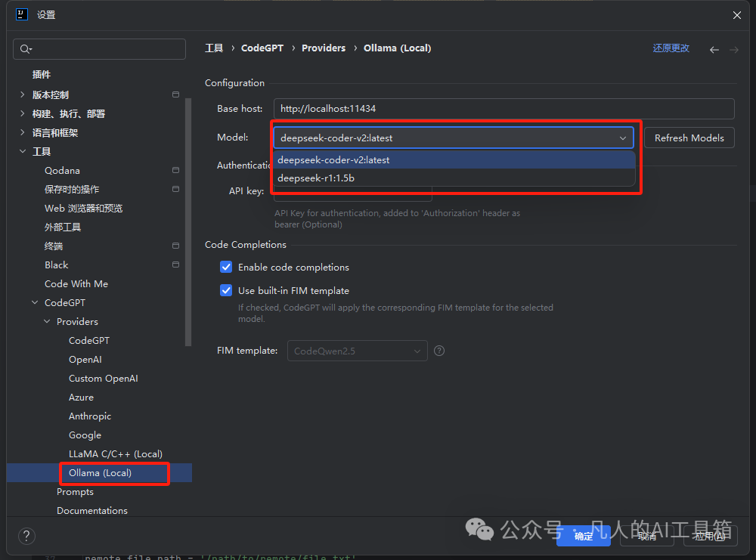
Task: Click the IntelliJ logo in title bar
Action: pyautogui.click(x=22, y=14)
